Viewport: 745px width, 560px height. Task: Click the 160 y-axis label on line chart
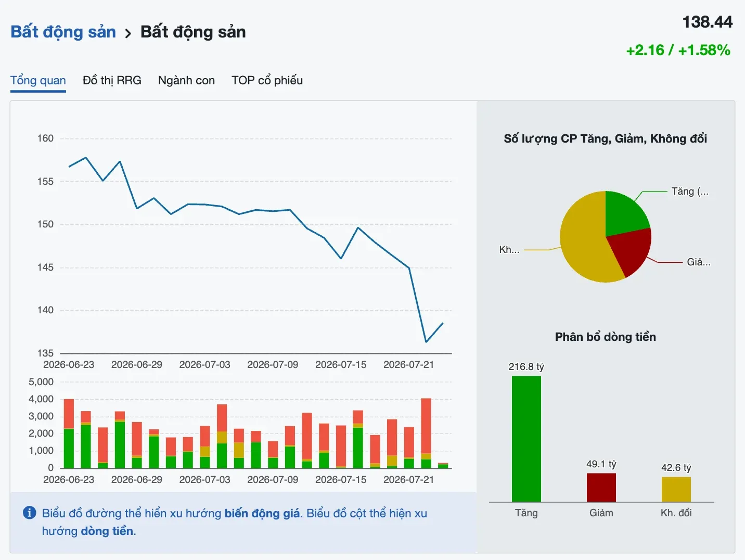tap(45, 138)
